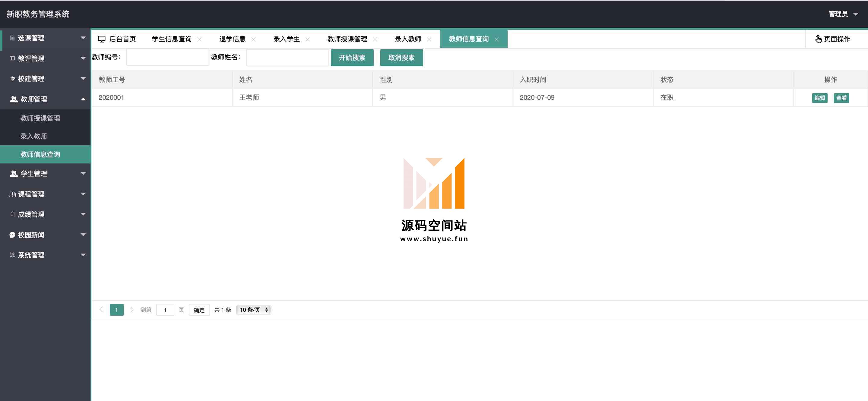Click the 取消搜索 button
This screenshot has height=401, width=868.
pyautogui.click(x=402, y=58)
